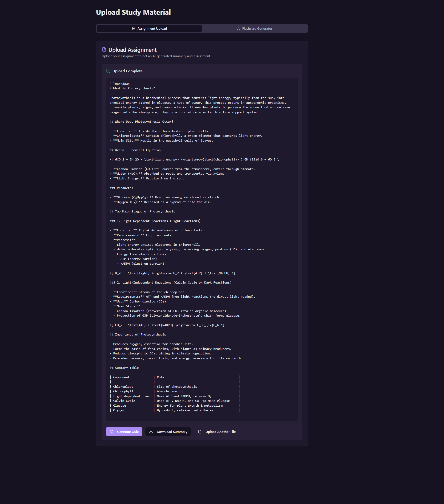
Task: Click the AI-generated summary subtitle text
Action: point(156,56)
